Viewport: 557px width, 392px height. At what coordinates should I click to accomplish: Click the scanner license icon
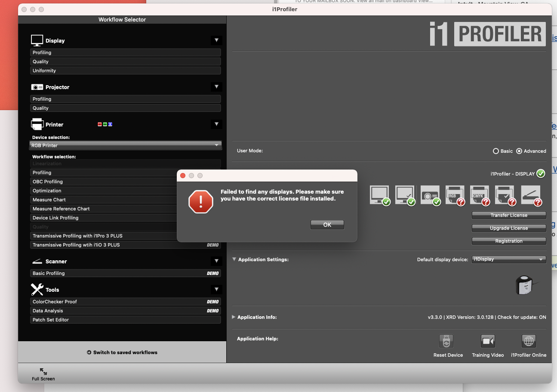coord(531,195)
